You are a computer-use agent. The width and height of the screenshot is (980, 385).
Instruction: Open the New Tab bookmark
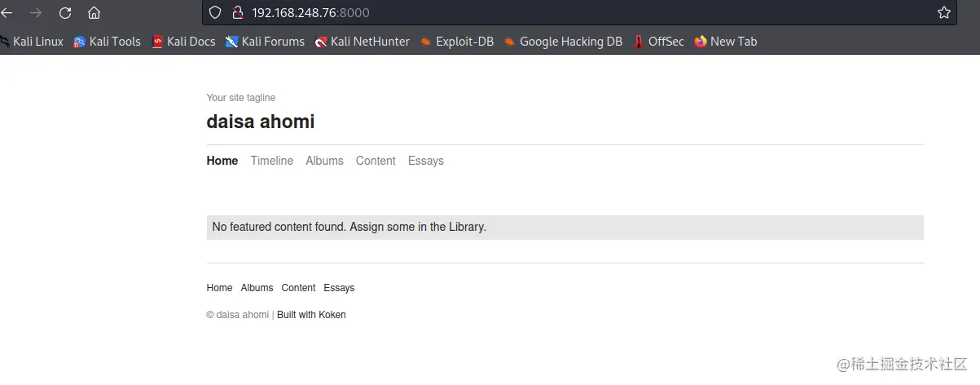point(726,41)
